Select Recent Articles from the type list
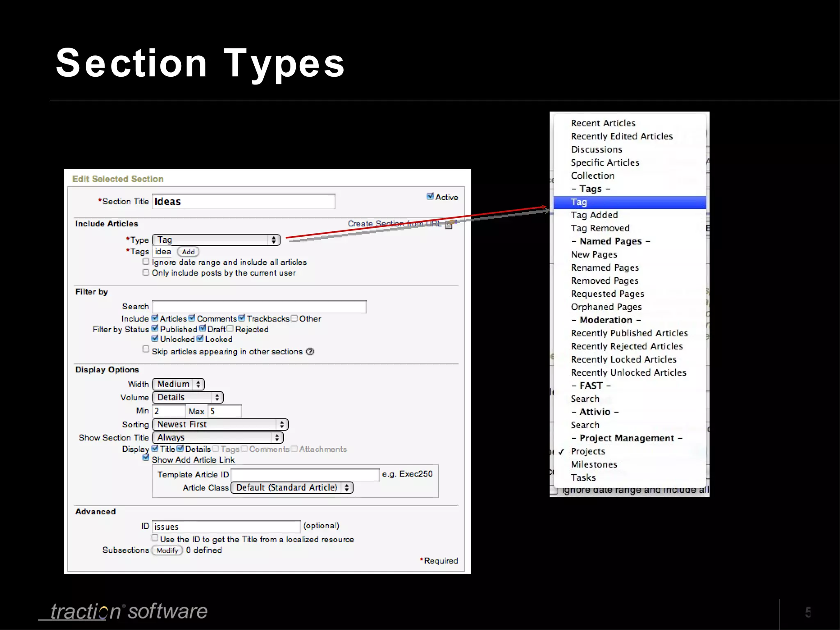This screenshot has height=630, width=840. (x=630, y=123)
